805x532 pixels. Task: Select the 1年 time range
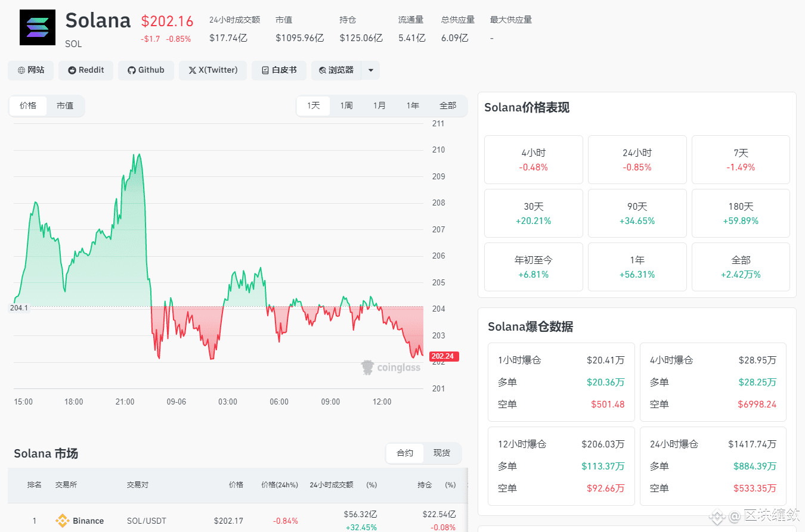413,105
